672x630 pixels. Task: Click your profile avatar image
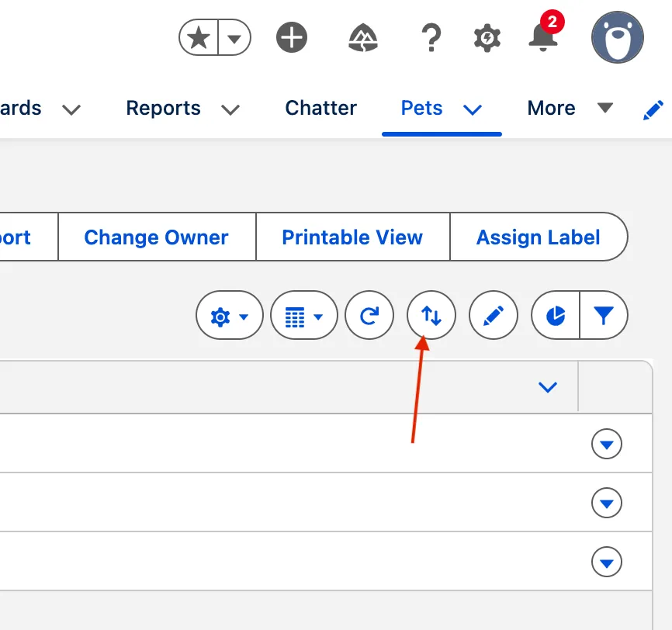tap(616, 36)
